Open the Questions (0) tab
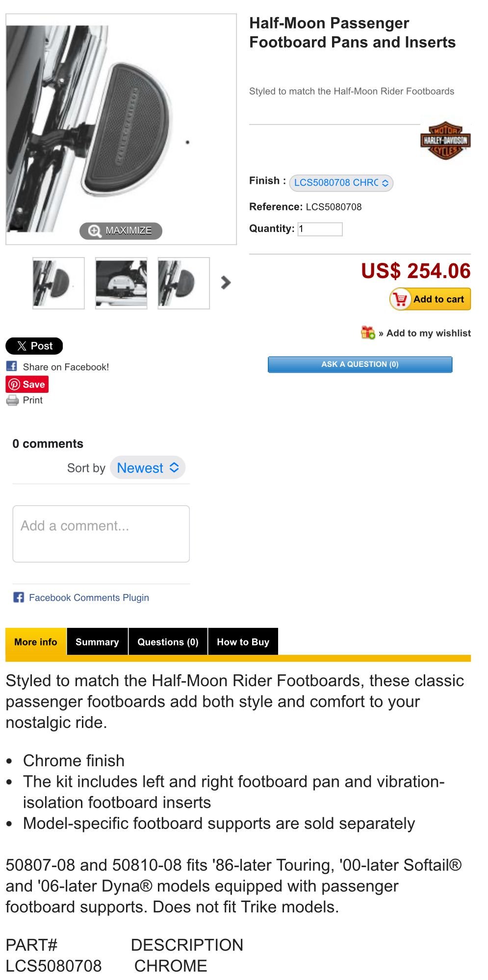Image resolution: width=488 pixels, height=980 pixels. coord(168,642)
